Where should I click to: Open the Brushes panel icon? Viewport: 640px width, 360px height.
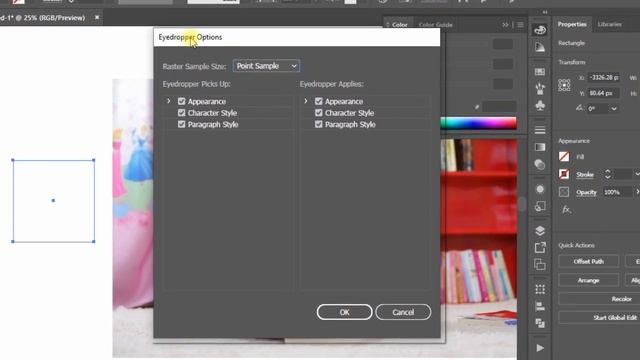click(x=540, y=88)
